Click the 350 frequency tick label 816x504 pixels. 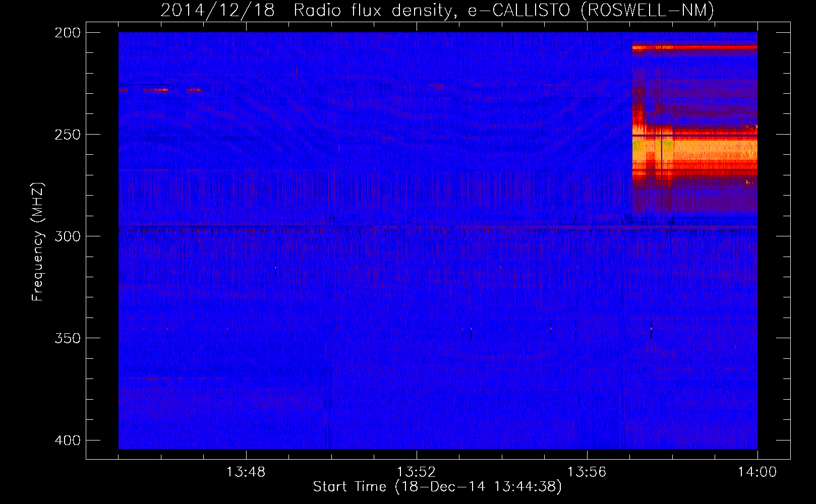(68, 338)
